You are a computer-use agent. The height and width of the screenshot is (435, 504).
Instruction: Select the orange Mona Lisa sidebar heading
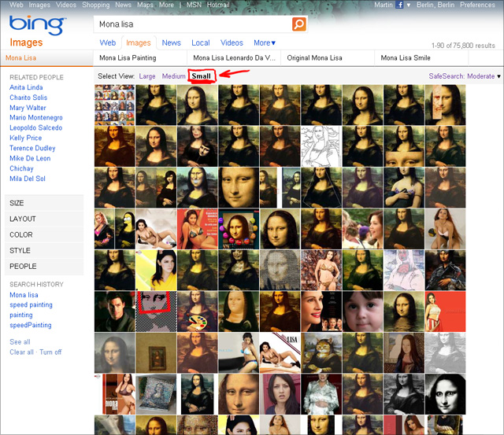(x=21, y=57)
